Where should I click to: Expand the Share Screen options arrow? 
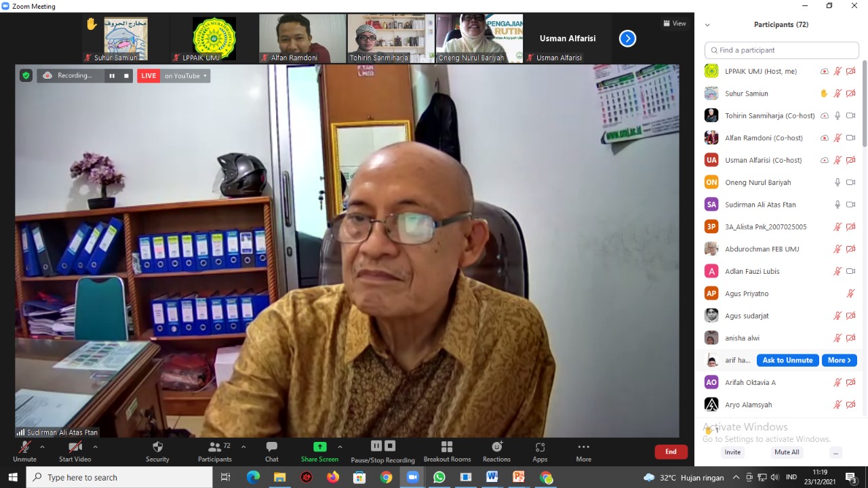[x=340, y=447]
